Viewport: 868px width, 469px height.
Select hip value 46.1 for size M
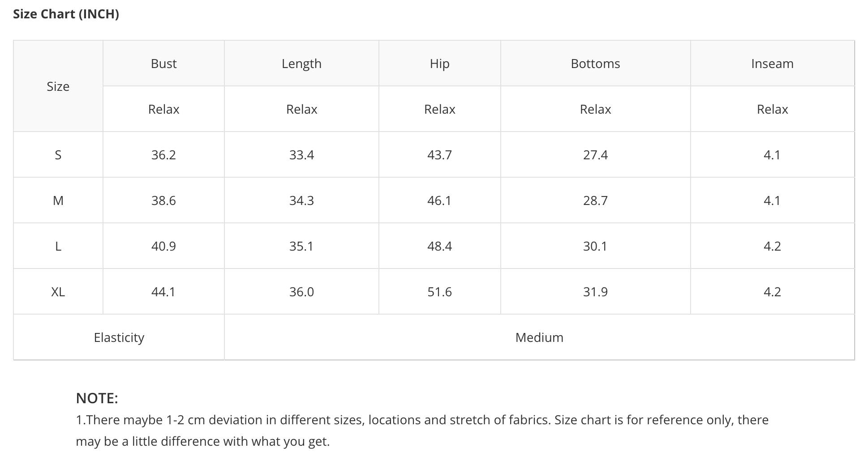(439, 200)
